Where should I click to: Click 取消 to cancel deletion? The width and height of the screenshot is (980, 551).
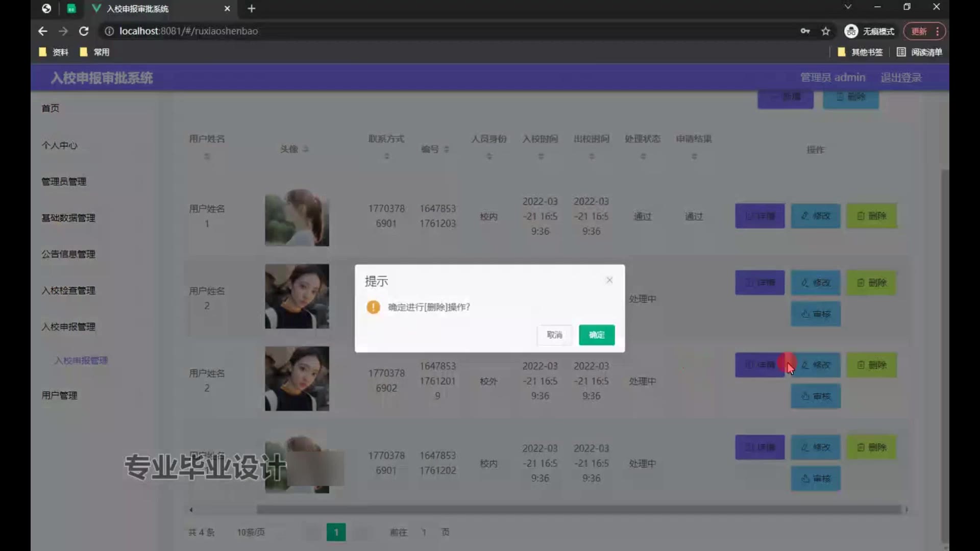coord(554,335)
